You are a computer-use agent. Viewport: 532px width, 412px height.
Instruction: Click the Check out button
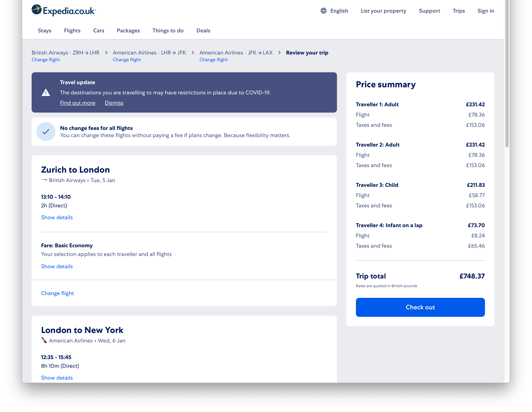(420, 307)
